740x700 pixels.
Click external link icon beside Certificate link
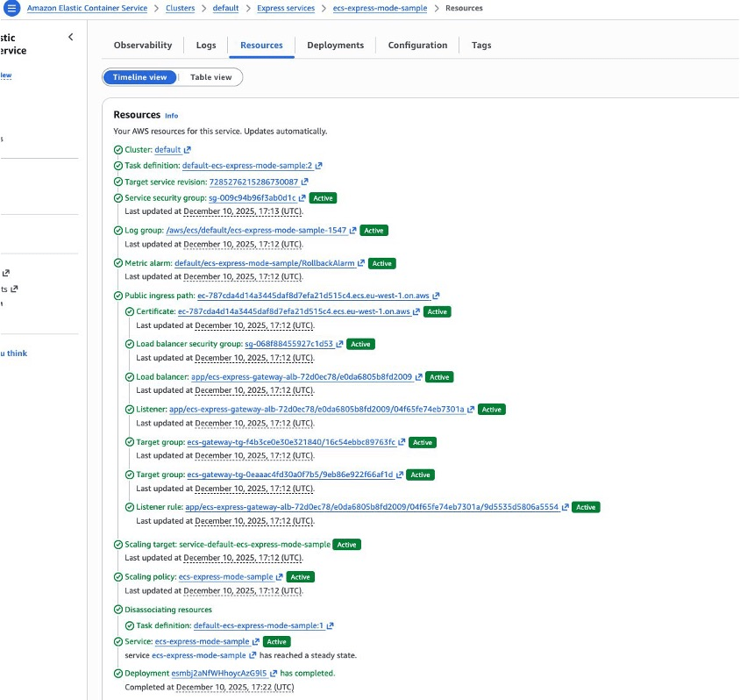[417, 311]
